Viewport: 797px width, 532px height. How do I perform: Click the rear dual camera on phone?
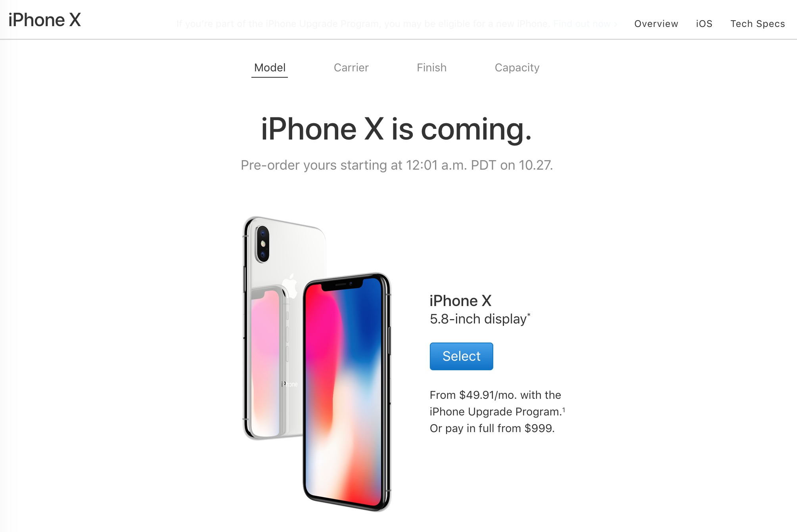point(262,244)
